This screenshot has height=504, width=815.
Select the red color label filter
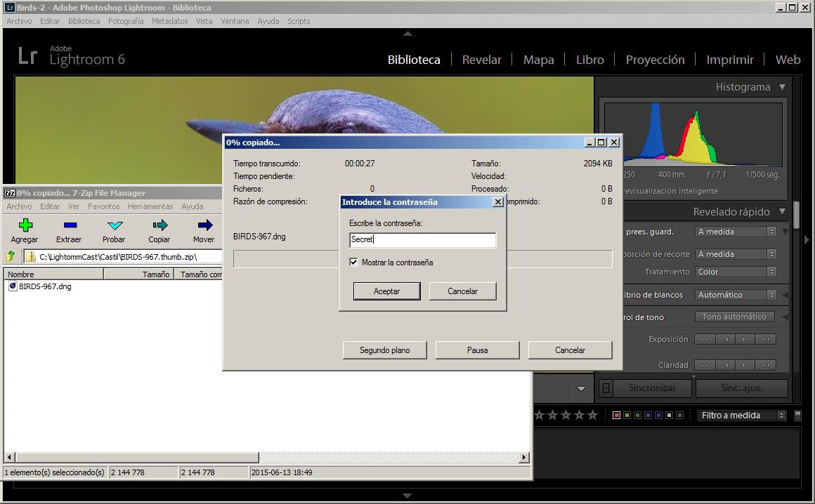pyautogui.click(x=616, y=415)
